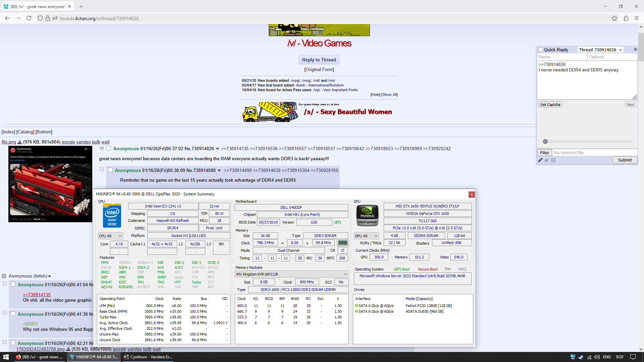This screenshot has height=362, width=644.
Task: Reload the page in the browser
Action: point(29,18)
